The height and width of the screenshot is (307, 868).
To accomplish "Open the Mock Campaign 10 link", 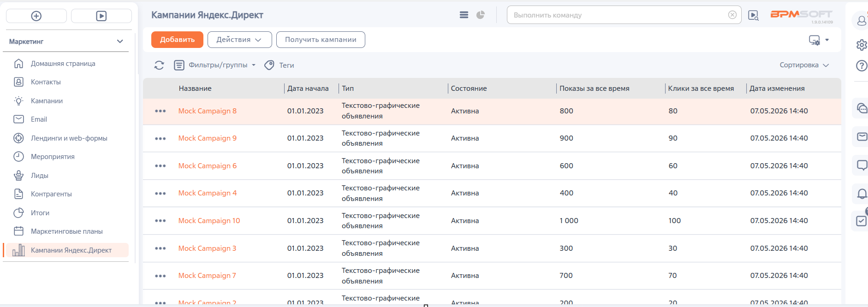I will 209,221.
